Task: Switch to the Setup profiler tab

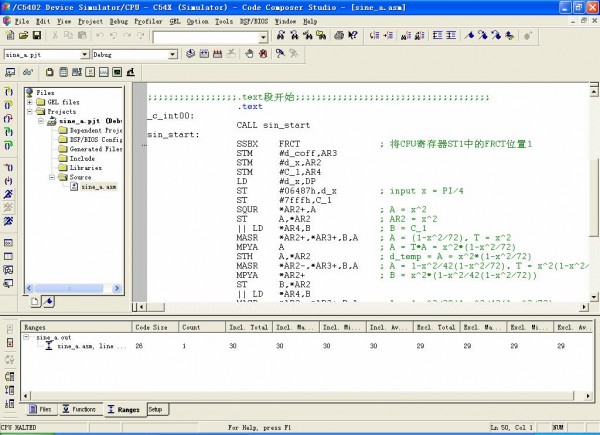Action: tap(155, 409)
